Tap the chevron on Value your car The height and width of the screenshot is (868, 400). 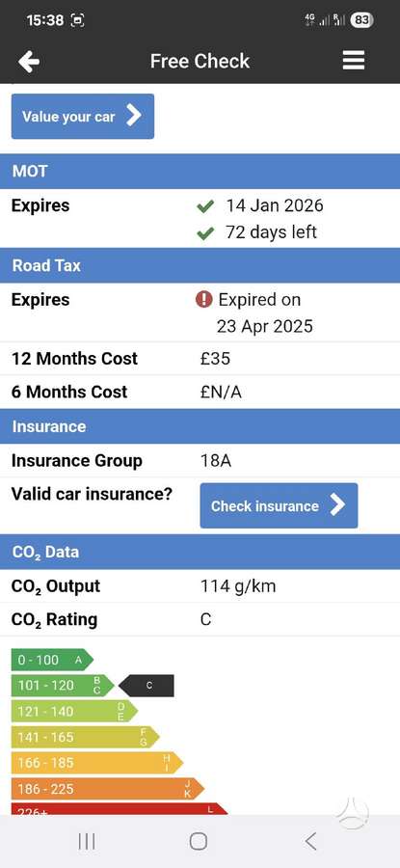(x=133, y=117)
